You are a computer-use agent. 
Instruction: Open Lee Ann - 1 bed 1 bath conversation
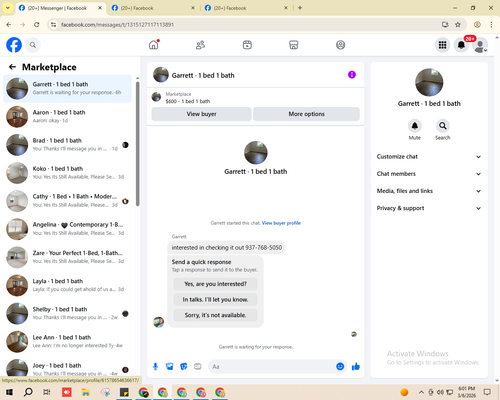[68, 342]
